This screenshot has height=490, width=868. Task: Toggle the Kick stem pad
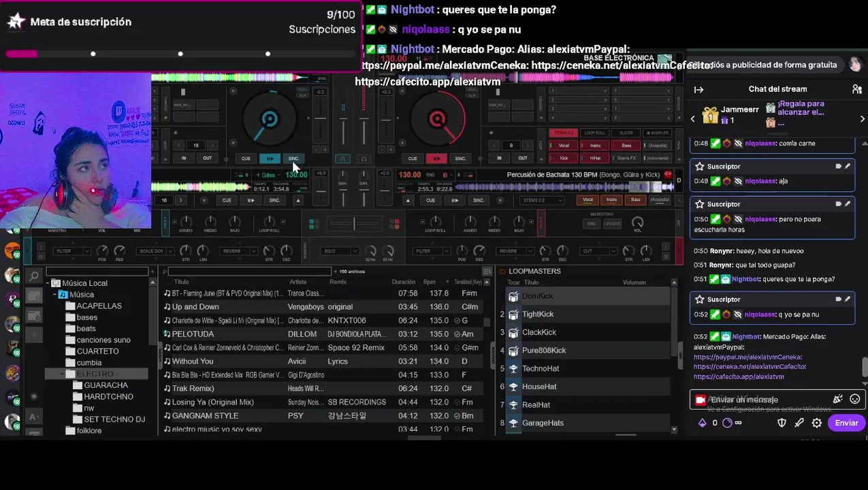pos(564,158)
